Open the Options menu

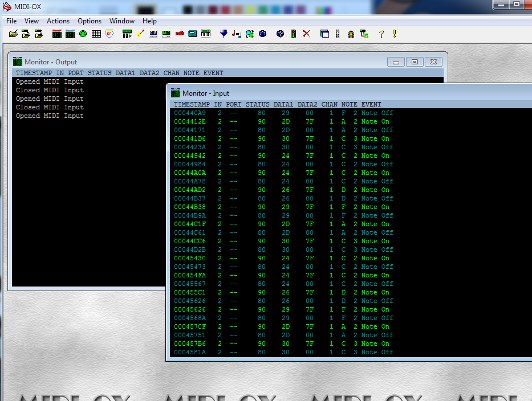pos(90,21)
